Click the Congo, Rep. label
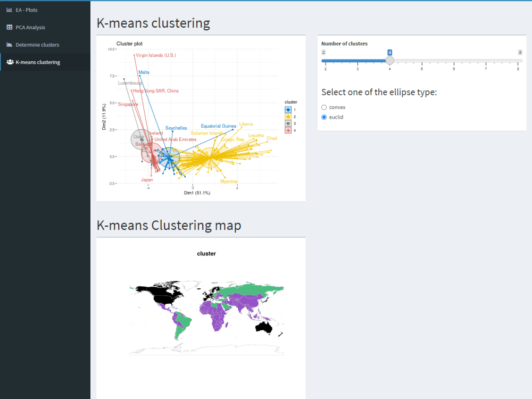532x399 pixels. (x=233, y=139)
